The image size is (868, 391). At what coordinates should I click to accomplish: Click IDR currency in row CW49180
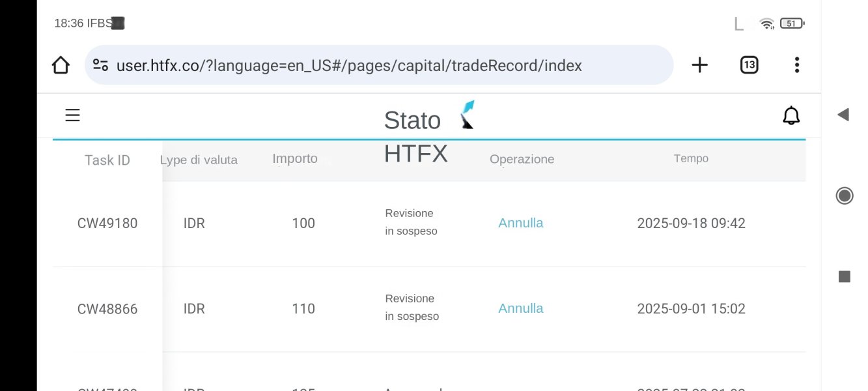coord(194,224)
